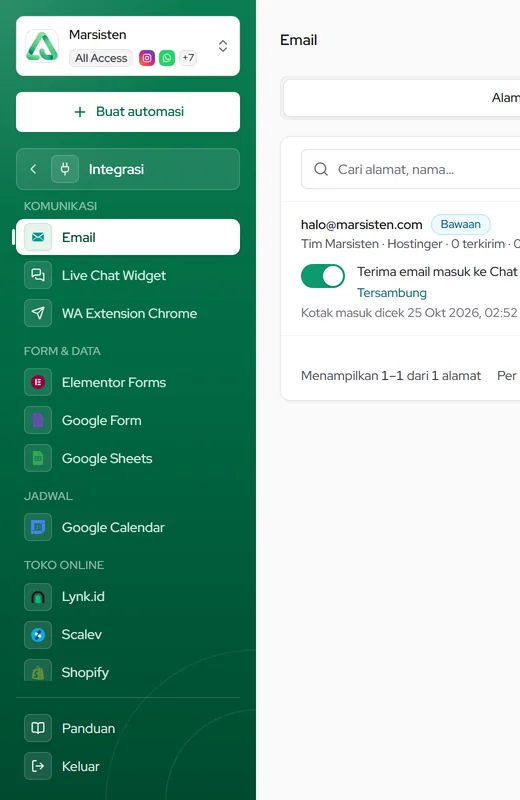Open Elementor Forms integration
520x800 pixels.
[128, 382]
